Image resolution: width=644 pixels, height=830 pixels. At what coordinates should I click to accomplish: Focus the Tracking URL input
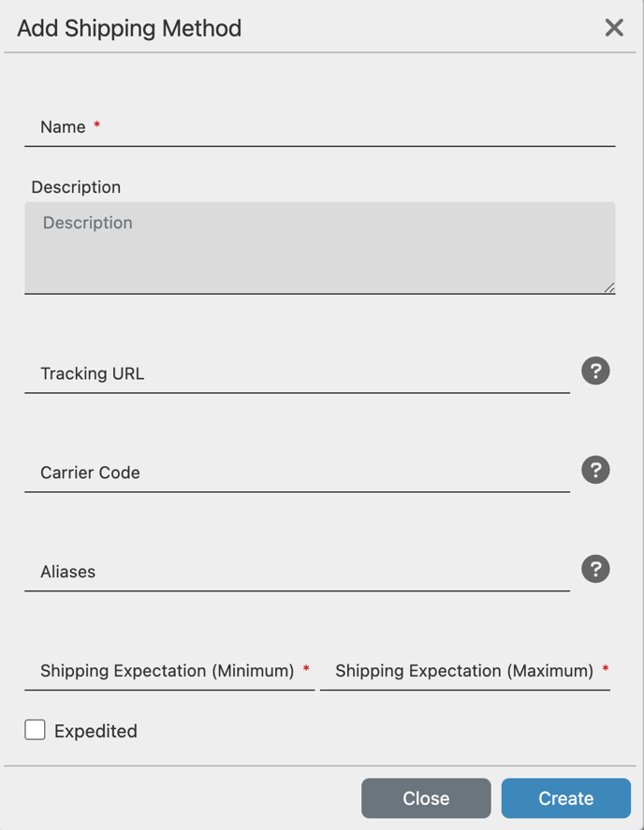(297, 373)
